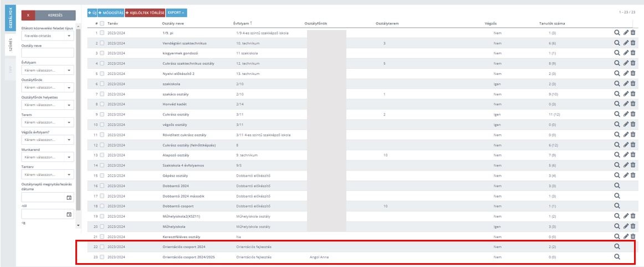Select checkbox for Vendégtéri szaktechnikus row
Viewport: 644px width, 267px height.
[x=102, y=43]
